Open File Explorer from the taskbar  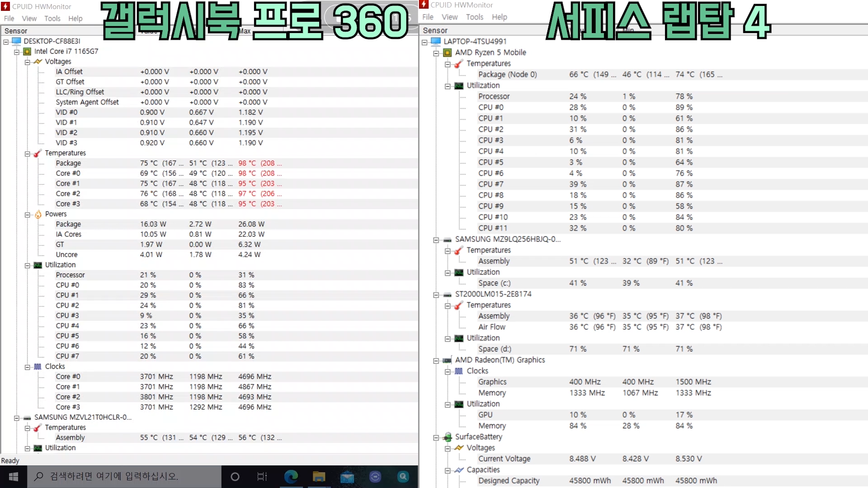pyautogui.click(x=319, y=476)
